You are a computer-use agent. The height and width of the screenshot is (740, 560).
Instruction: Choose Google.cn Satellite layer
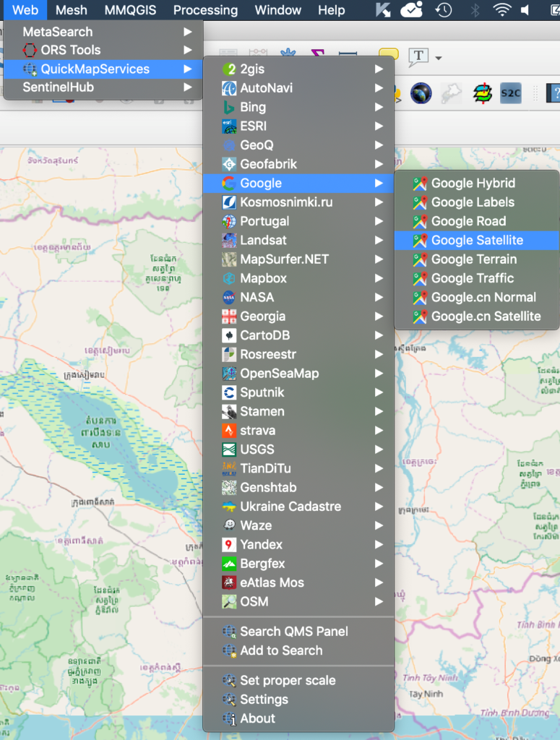coord(477,317)
